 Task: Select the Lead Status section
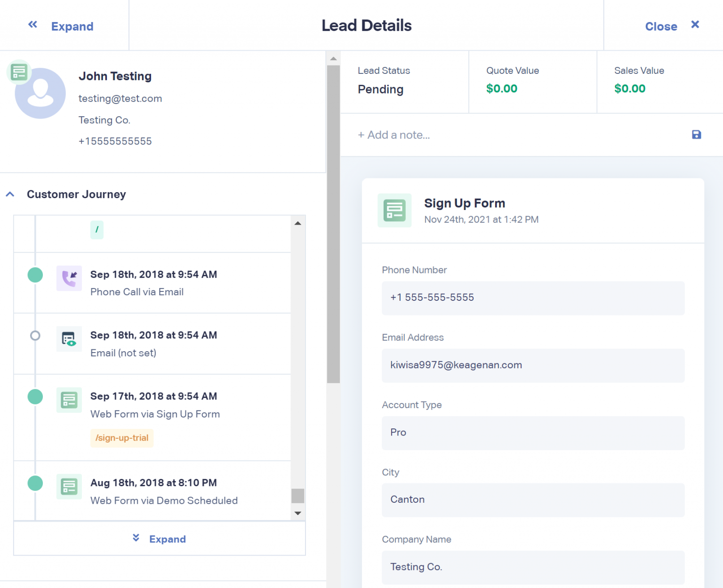pyautogui.click(x=404, y=82)
